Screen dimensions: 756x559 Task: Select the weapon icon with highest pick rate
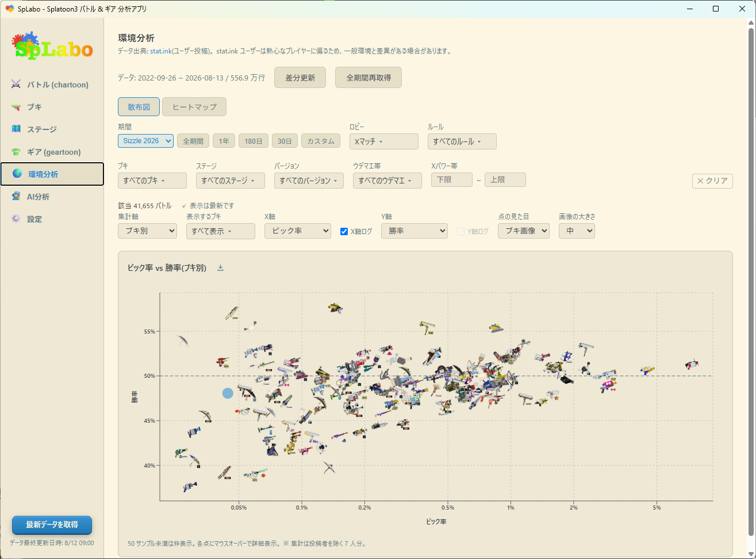pos(692,364)
